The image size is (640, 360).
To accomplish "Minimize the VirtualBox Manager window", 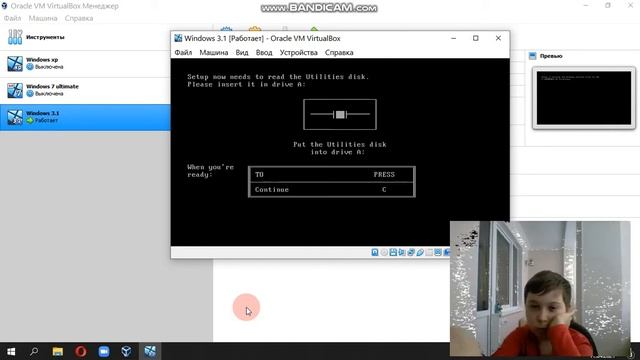I will (x=586, y=5).
